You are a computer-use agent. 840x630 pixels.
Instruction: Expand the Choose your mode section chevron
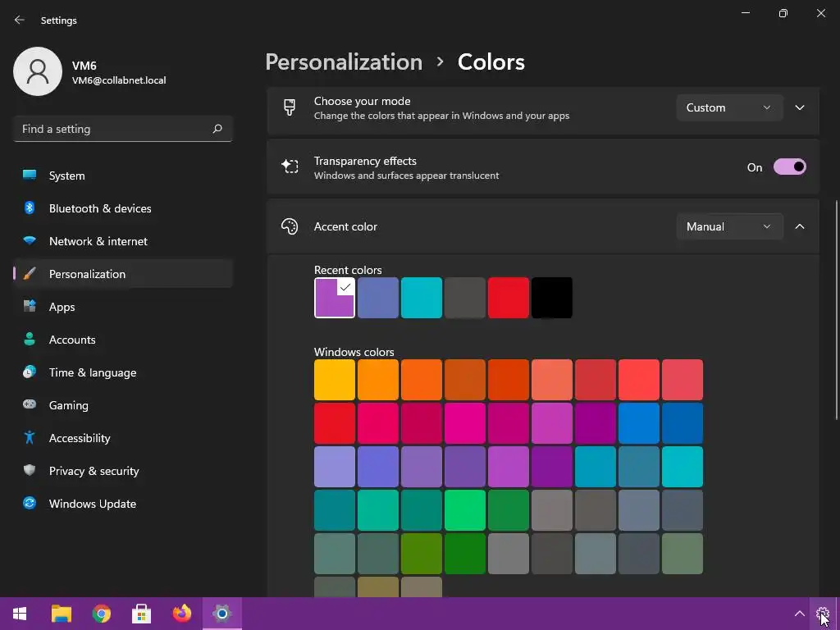(800, 107)
